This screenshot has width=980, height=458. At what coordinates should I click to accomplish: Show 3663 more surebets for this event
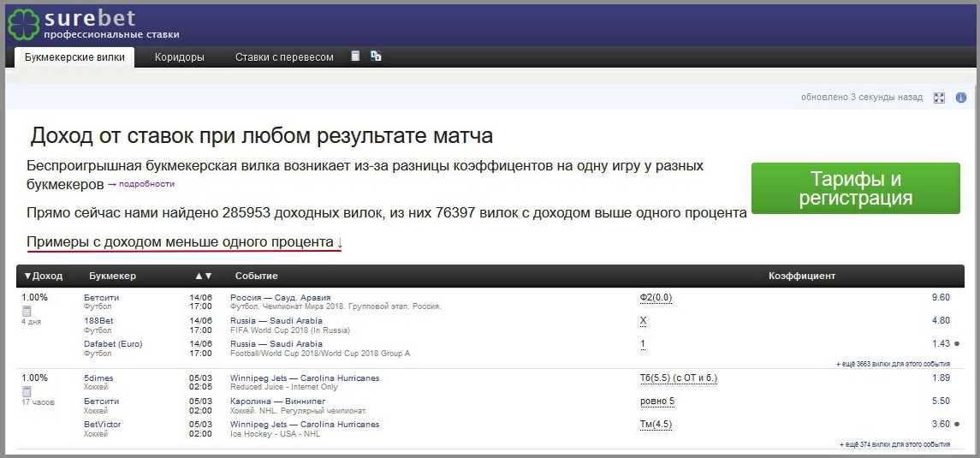pos(893,364)
